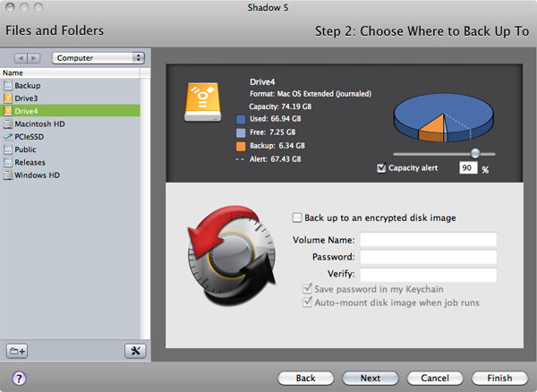537x392 pixels.
Task: Click the Name column header
Action: (70, 72)
